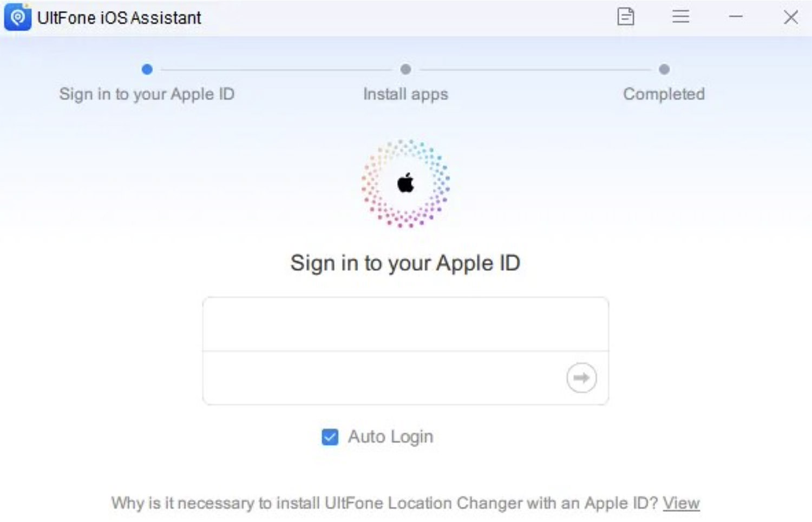Select the 'Sign in to your Apple ID' step label
812x522 pixels.
click(x=147, y=94)
